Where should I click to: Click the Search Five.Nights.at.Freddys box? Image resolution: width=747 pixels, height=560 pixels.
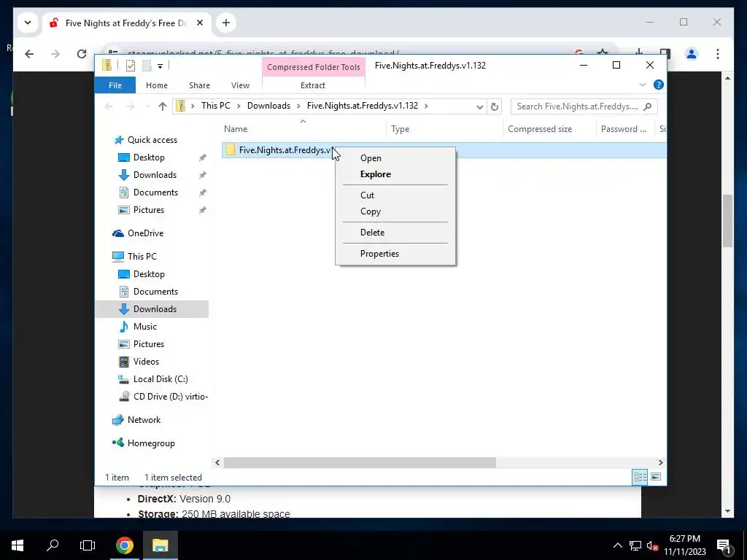tap(584, 106)
